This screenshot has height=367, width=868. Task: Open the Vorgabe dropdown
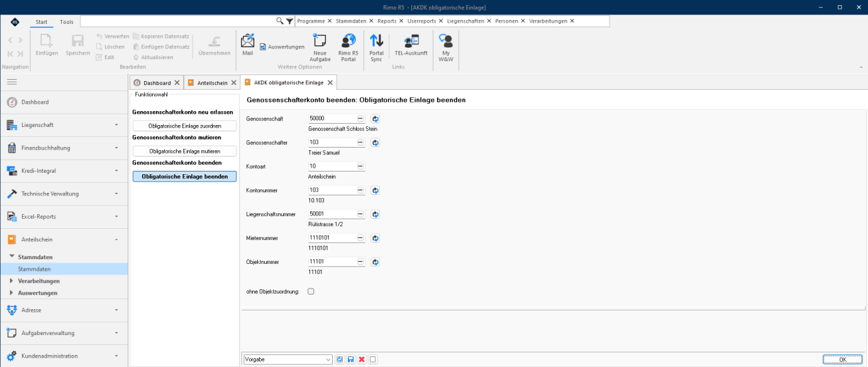tap(328, 360)
